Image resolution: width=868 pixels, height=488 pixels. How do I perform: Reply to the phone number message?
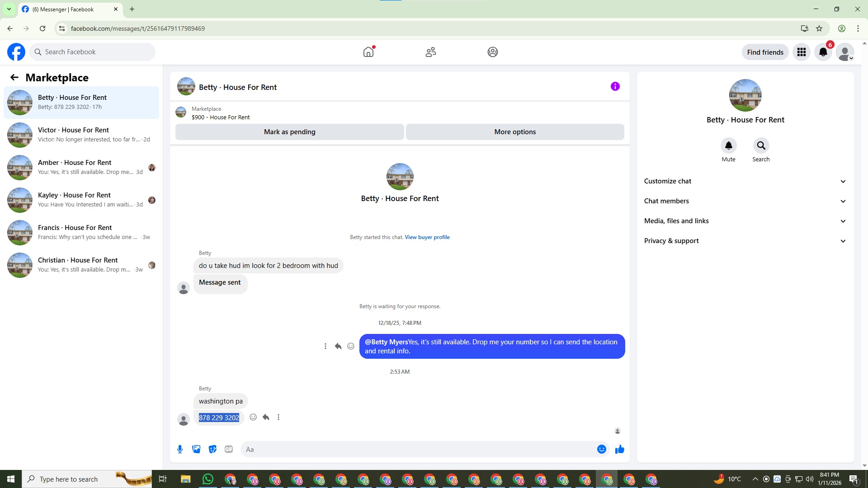[x=266, y=417]
